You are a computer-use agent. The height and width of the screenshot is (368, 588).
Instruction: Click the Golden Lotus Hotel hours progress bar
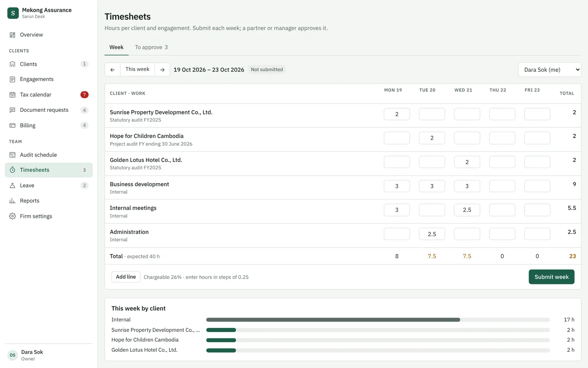[x=378, y=350]
